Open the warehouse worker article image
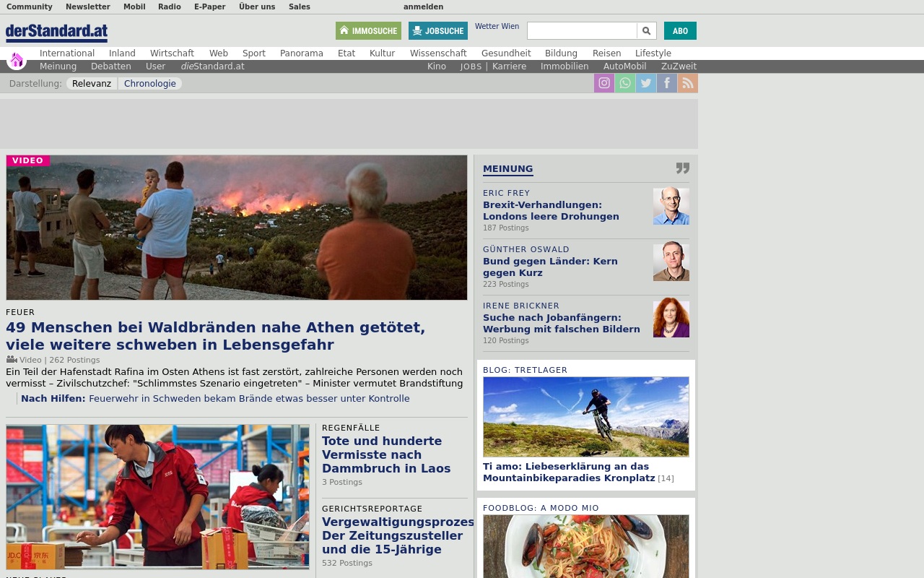Viewport: 924px width, 578px height. [x=157, y=497]
